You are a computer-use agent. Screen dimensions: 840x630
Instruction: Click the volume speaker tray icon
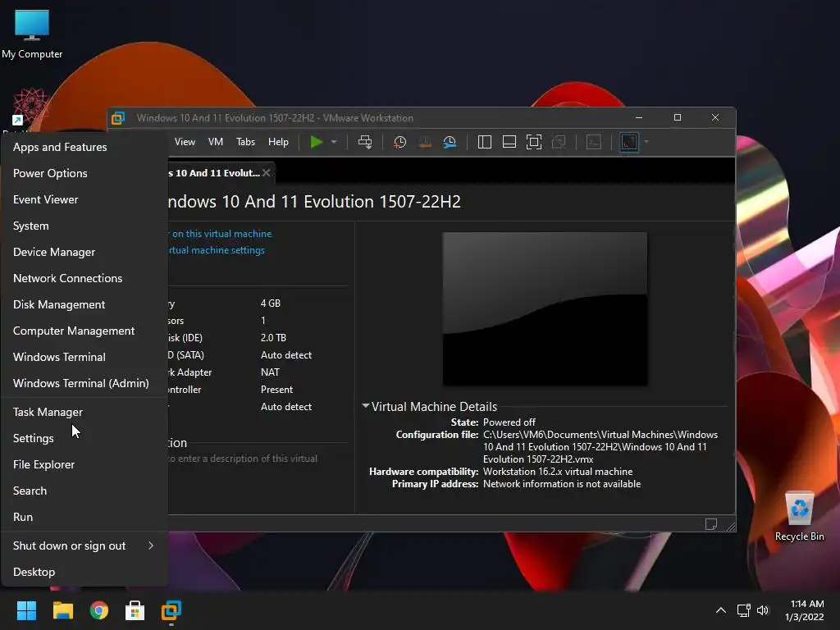point(763,610)
